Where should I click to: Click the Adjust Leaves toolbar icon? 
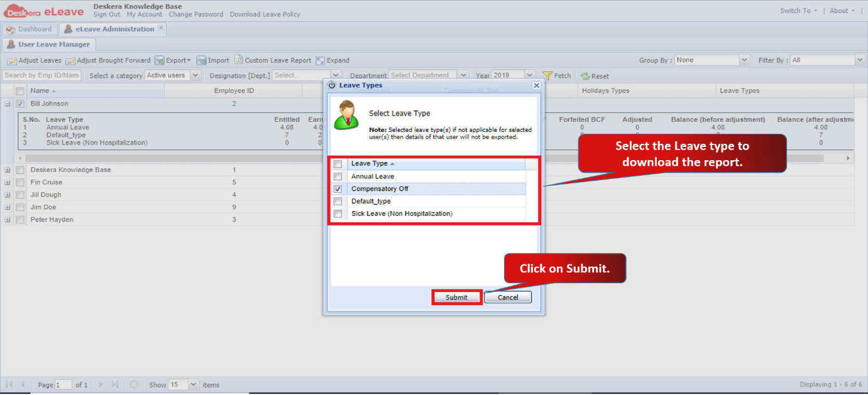pyautogui.click(x=12, y=61)
